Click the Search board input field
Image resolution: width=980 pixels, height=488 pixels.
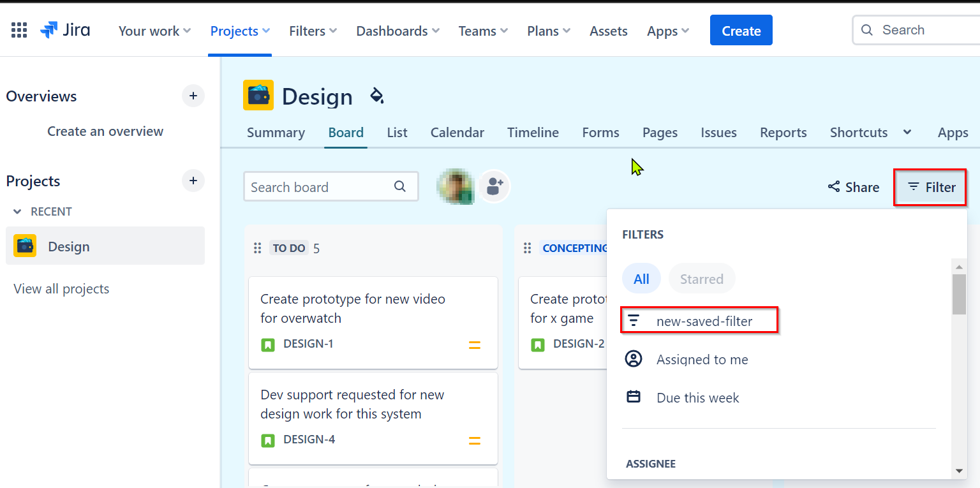pos(331,186)
